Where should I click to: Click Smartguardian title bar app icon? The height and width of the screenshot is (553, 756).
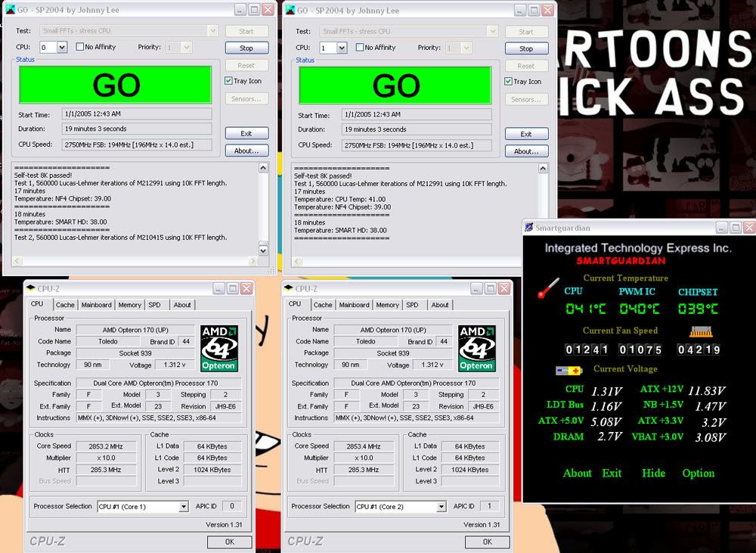point(529,227)
